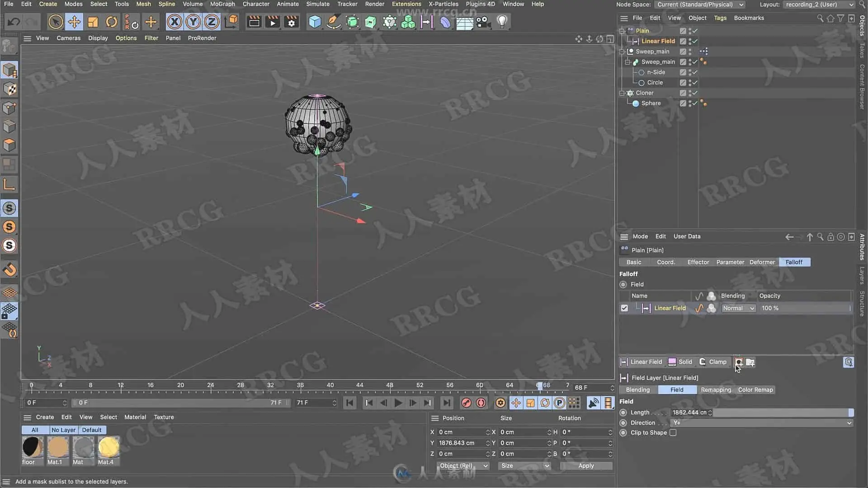Click Y position input field
The width and height of the screenshot is (868, 488).
pos(462,443)
